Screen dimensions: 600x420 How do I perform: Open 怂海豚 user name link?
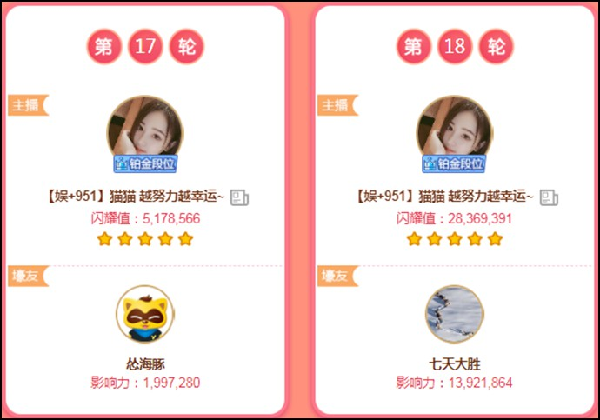click(x=145, y=364)
